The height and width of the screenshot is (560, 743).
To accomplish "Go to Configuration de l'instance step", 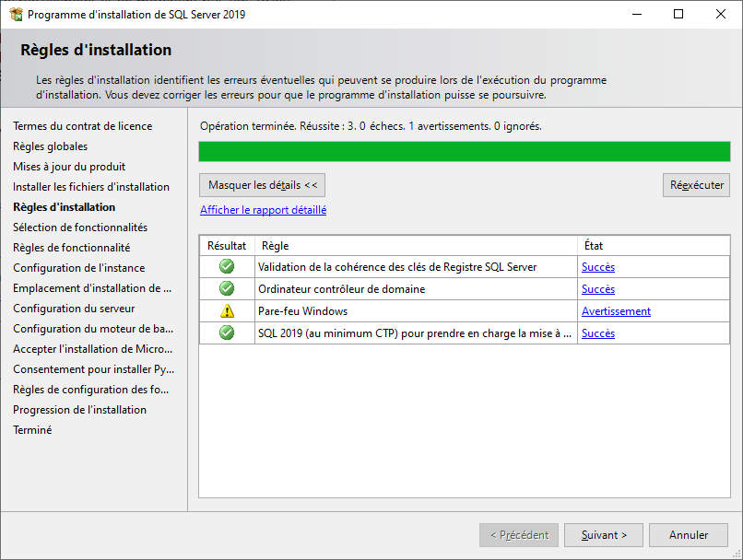I will (x=78, y=268).
